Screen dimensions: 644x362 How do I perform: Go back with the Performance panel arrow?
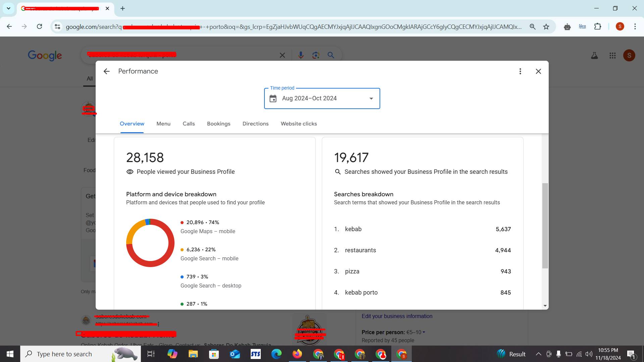click(106, 71)
